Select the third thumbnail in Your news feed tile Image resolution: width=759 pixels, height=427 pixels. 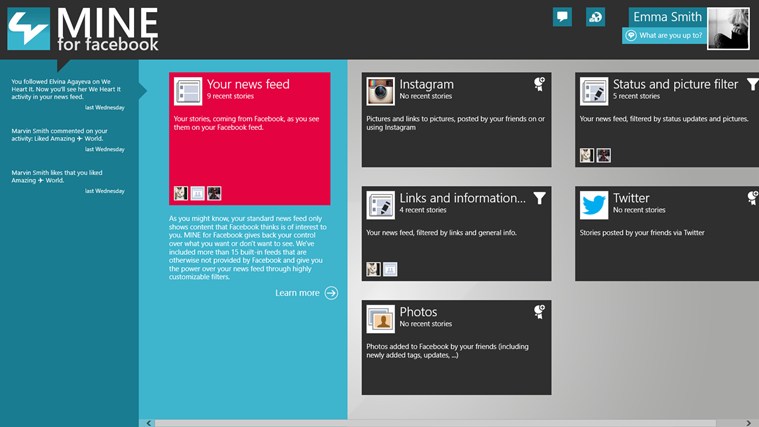coord(214,193)
